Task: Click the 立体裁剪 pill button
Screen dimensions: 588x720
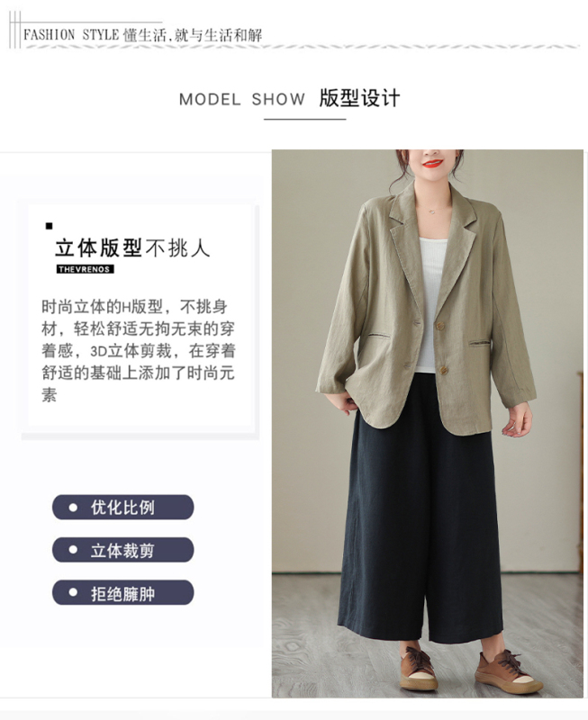Action: pyautogui.click(x=122, y=550)
